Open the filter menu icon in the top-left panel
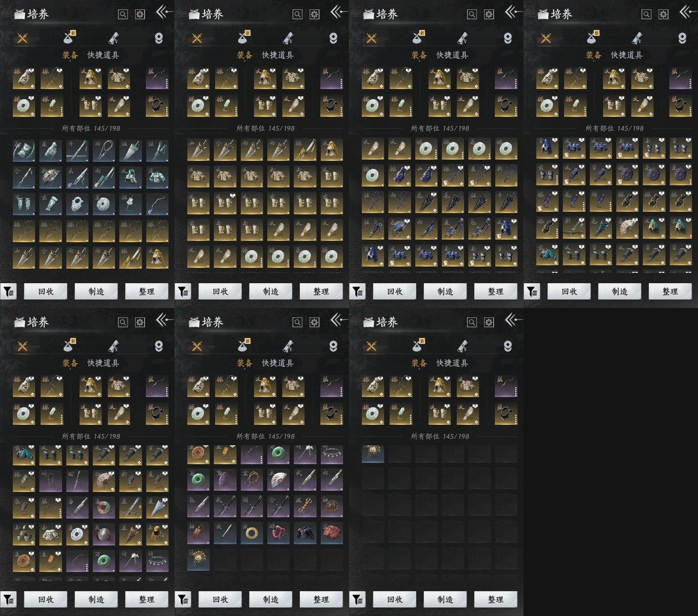Screen dimensions: 698x616 (x=8, y=291)
